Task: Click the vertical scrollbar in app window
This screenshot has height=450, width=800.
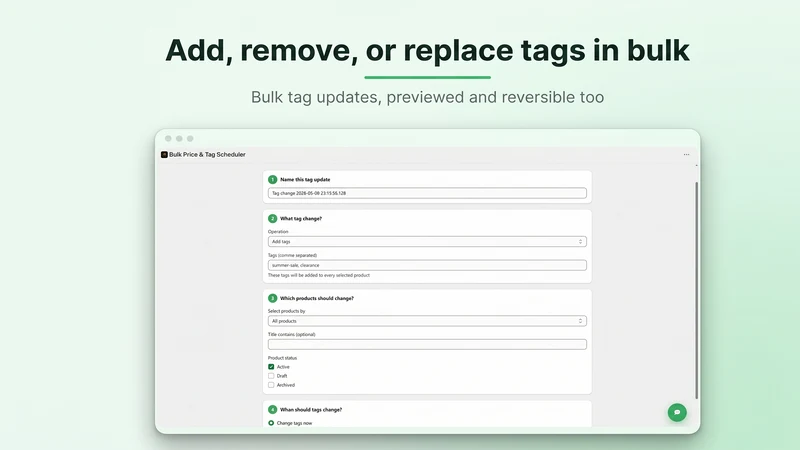Action: click(x=696, y=290)
